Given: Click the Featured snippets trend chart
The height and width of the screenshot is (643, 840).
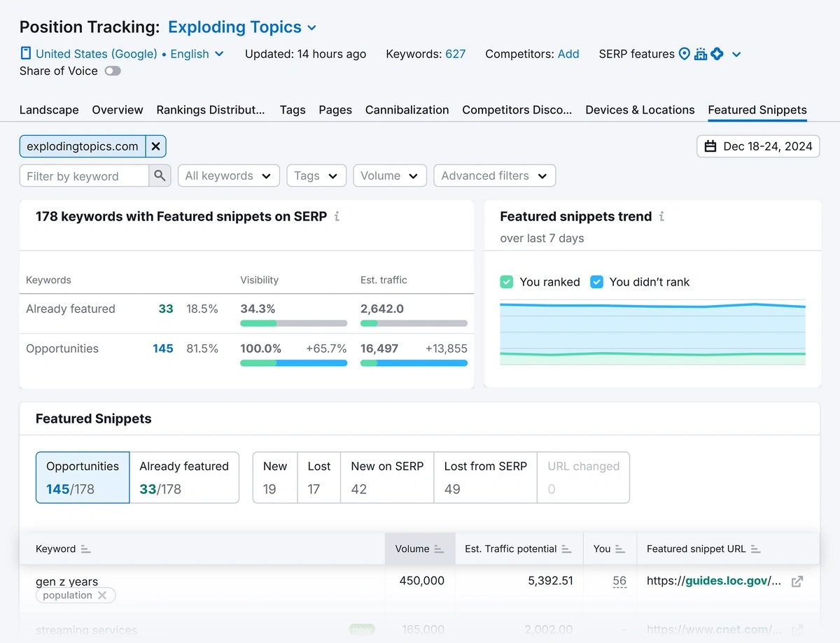Looking at the screenshot, I should [x=652, y=333].
